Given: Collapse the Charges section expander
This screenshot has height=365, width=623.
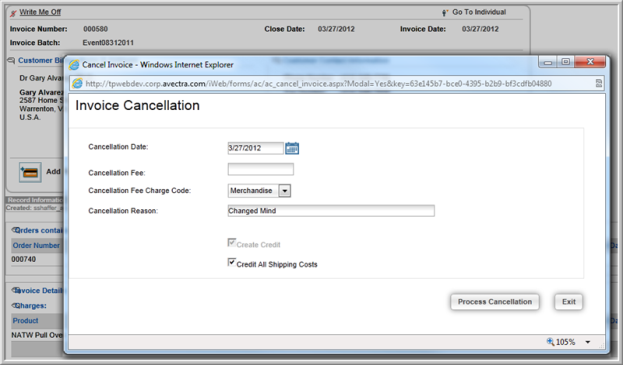Looking at the screenshot, I should [15, 305].
